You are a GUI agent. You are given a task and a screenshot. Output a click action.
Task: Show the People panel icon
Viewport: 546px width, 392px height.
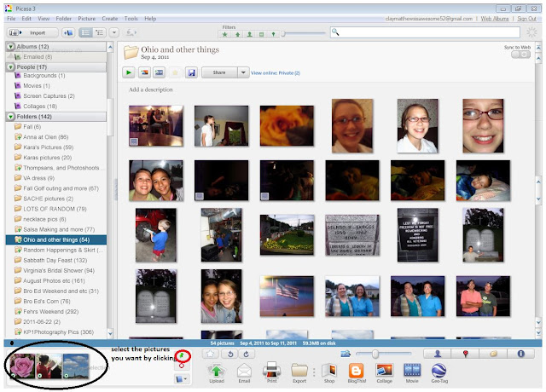[438, 354]
